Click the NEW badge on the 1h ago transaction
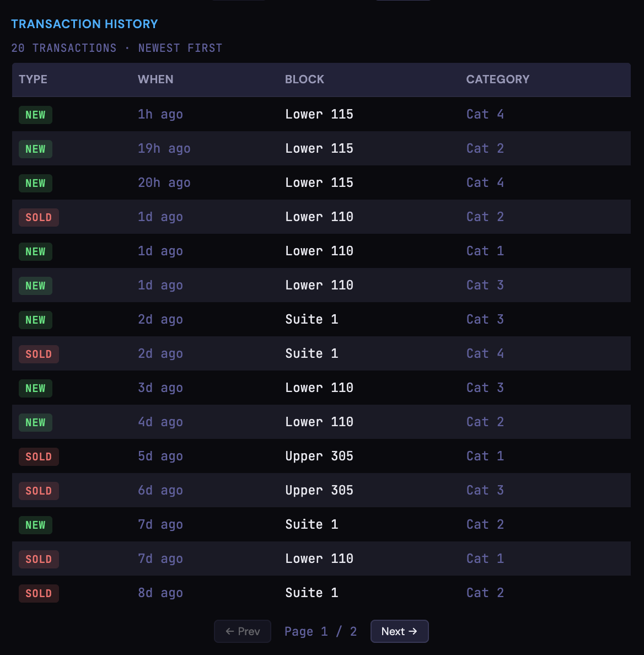Viewport: 644px width, 655px height. (35, 115)
